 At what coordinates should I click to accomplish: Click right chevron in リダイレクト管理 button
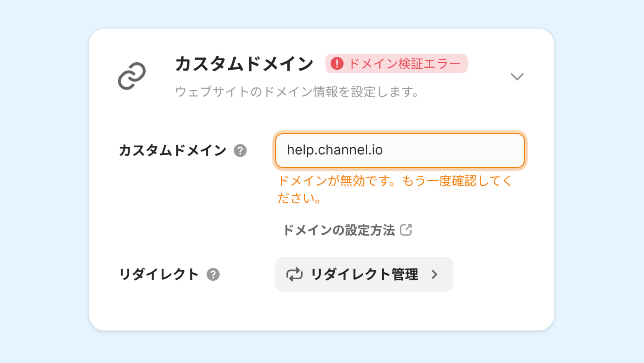434,274
